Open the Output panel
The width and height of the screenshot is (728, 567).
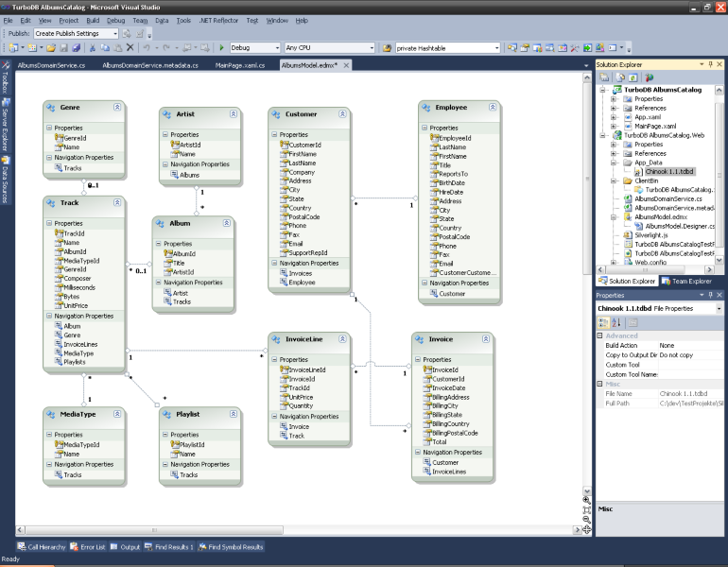pos(125,547)
